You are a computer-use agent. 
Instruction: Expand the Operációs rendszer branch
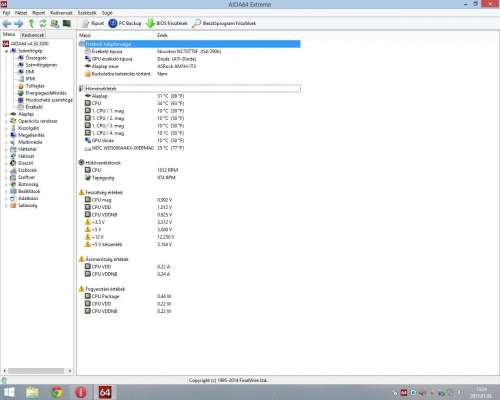coord(6,121)
